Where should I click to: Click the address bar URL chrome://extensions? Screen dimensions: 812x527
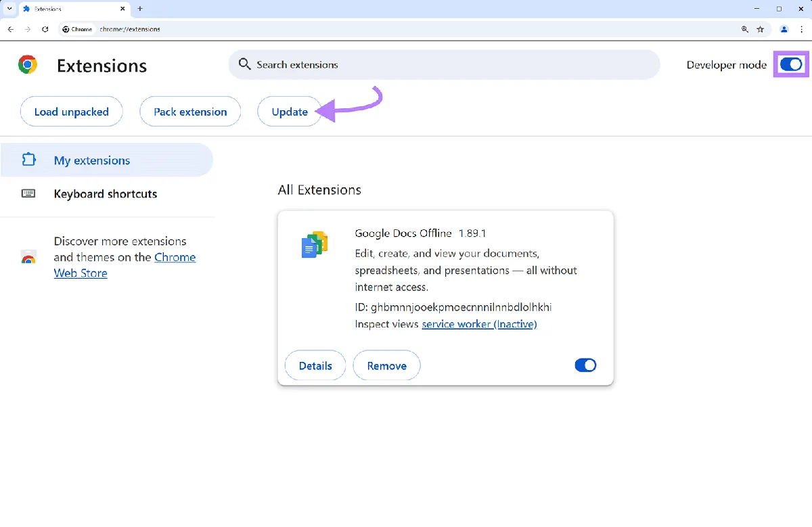[130, 29]
